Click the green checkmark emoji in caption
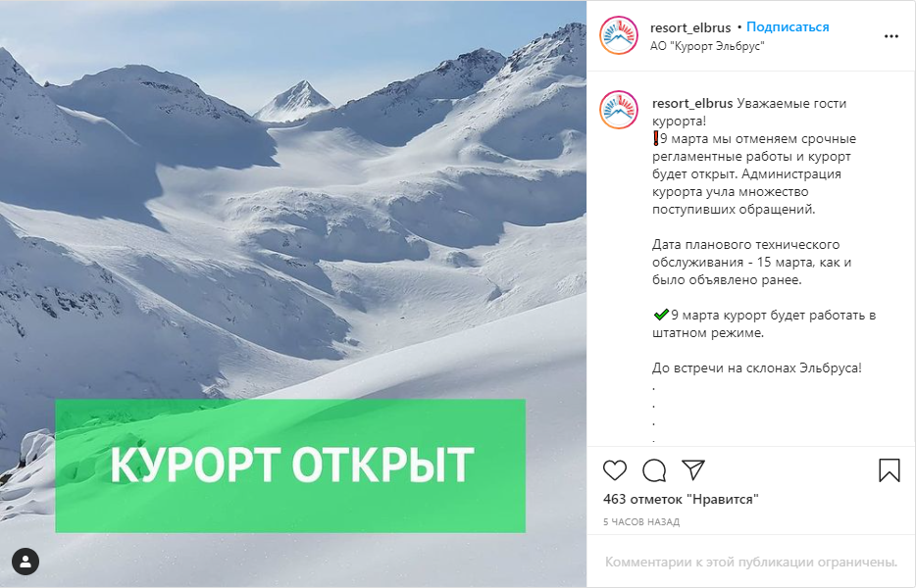Image resolution: width=916 pixels, height=588 pixels. point(661,316)
